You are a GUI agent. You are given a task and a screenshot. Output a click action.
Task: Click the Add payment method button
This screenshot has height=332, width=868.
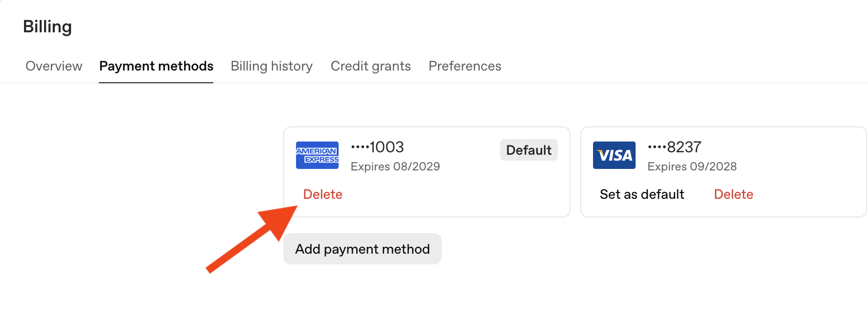coord(362,249)
